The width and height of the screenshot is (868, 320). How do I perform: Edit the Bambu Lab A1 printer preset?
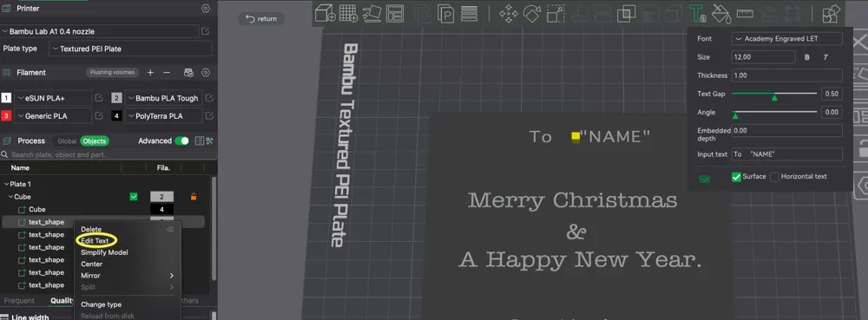pos(206,31)
